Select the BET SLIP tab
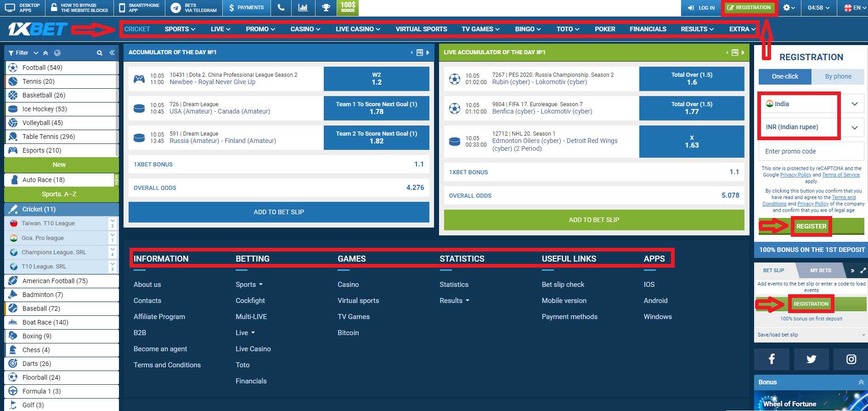Viewport: 868px width, 411px height. tap(774, 270)
